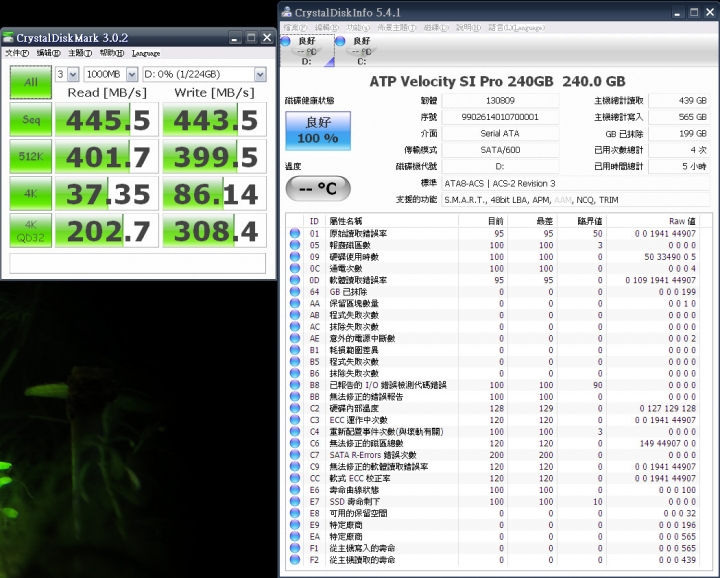Click the 4K QD32 write result 308.4

point(214,230)
